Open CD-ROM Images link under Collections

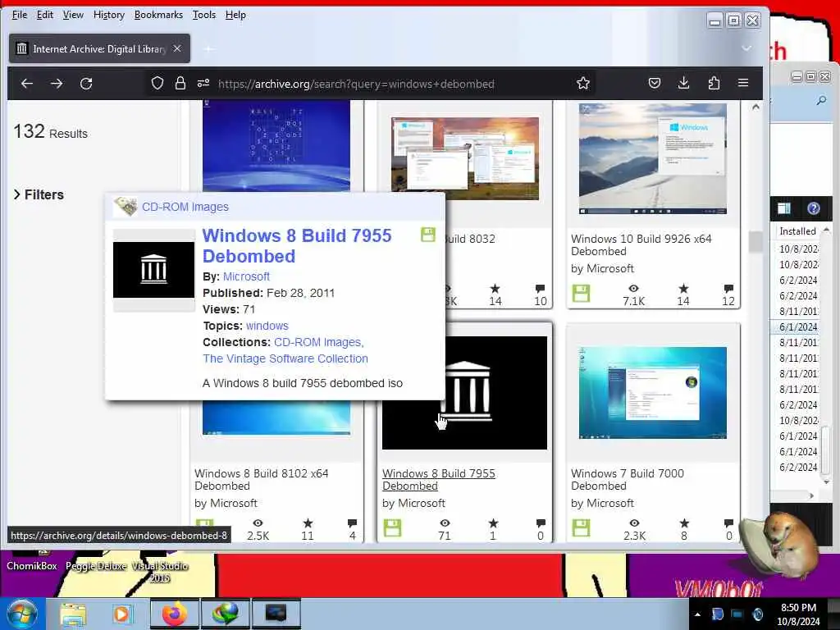coord(319,342)
